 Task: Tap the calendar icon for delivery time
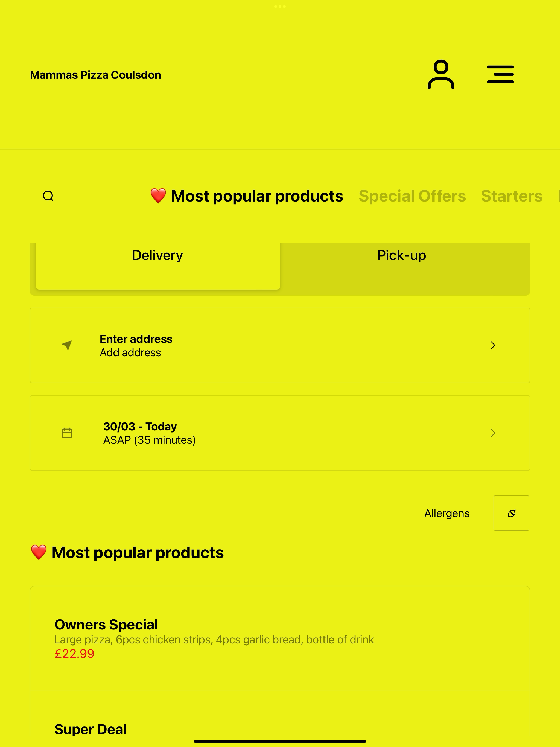(67, 433)
